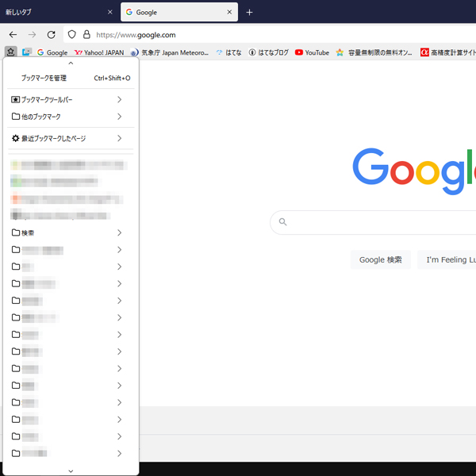Open the Yahoo! JAPAN bookmark
Image resolution: width=476 pixels, height=476 pixels.
[x=99, y=52]
